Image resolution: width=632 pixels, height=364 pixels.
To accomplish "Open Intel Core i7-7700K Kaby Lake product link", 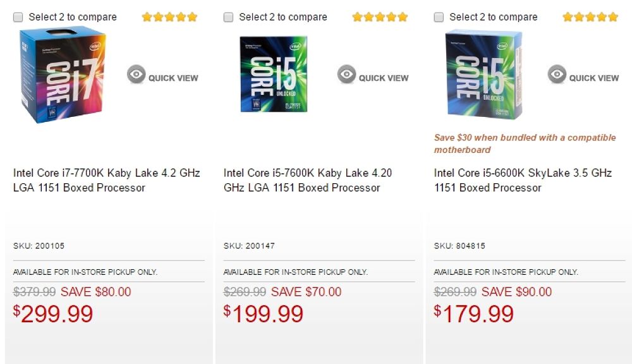I will [x=106, y=180].
